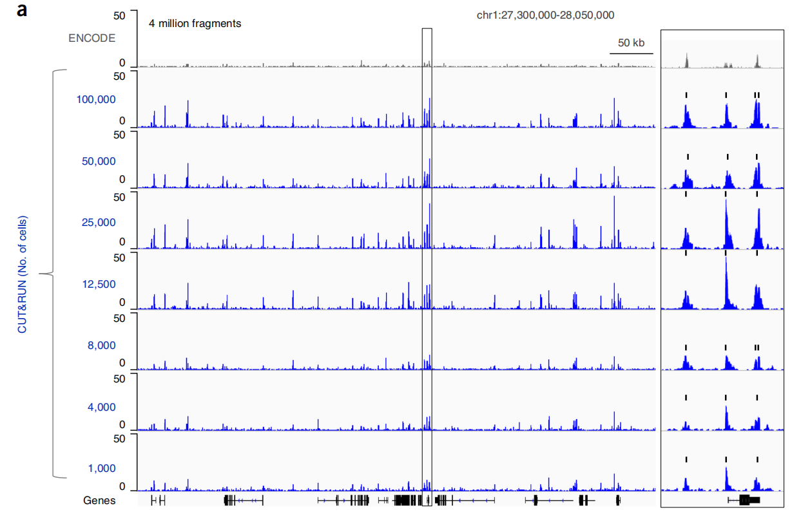Click the 25,000 cells track label
Image resolution: width=812 pixels, height=517 pixels.
[99, 222]
